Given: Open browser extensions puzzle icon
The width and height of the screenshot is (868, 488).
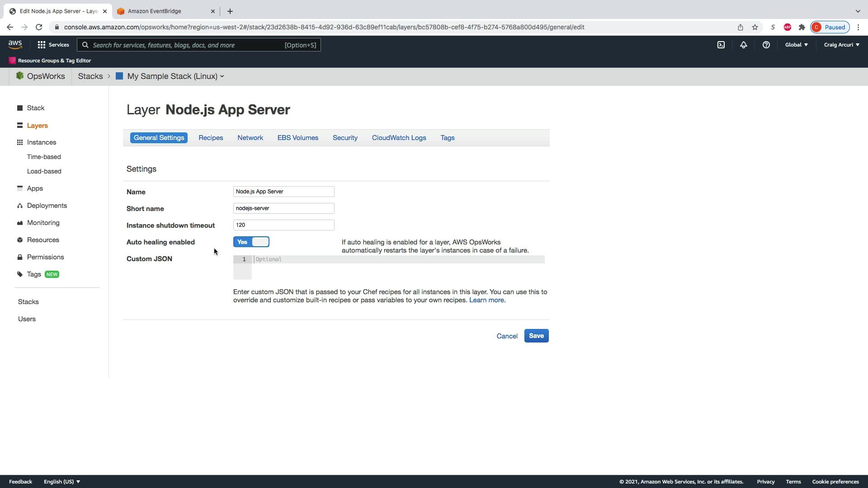Looking at the screenshot, I should (802, 27).
